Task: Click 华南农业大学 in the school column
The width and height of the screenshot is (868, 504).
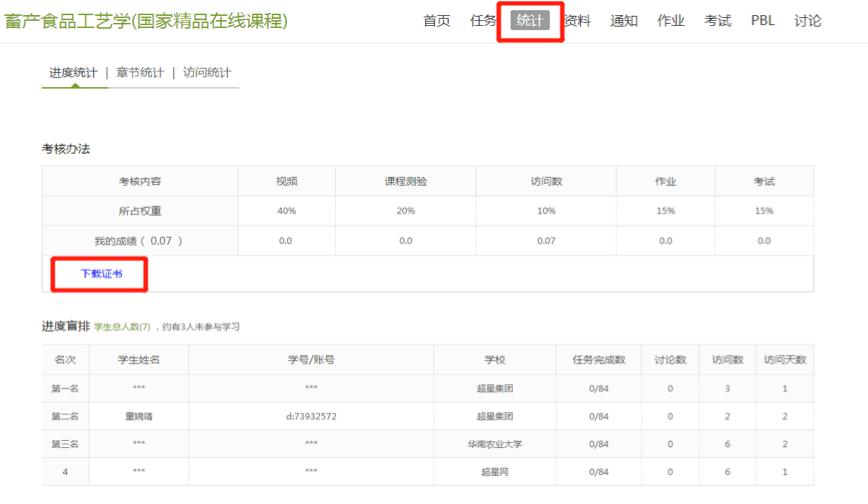Action: click(495, 443)
